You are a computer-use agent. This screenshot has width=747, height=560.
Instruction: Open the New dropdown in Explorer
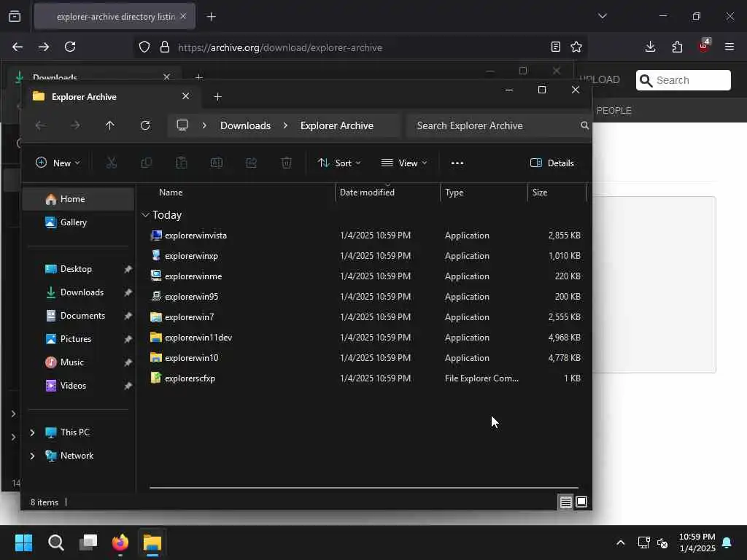[x=58, y=163]
